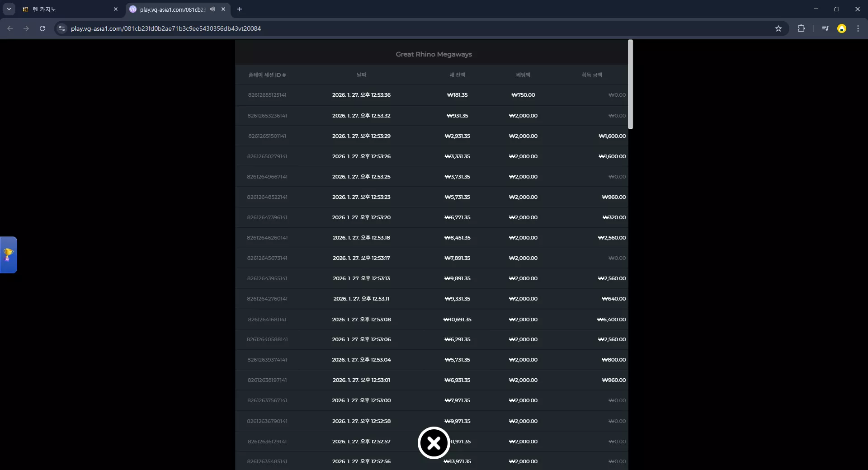Select the ₩931.35 balance value

point(457,116)
